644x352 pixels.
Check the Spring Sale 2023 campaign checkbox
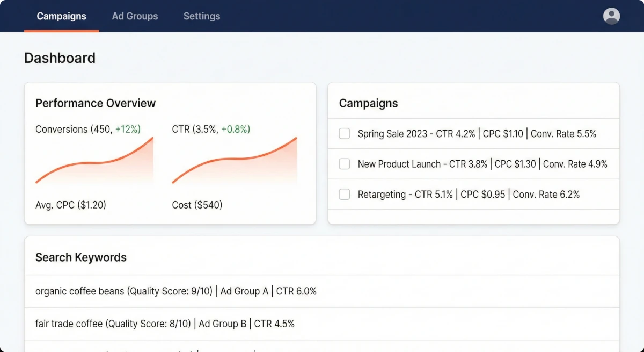344,133
